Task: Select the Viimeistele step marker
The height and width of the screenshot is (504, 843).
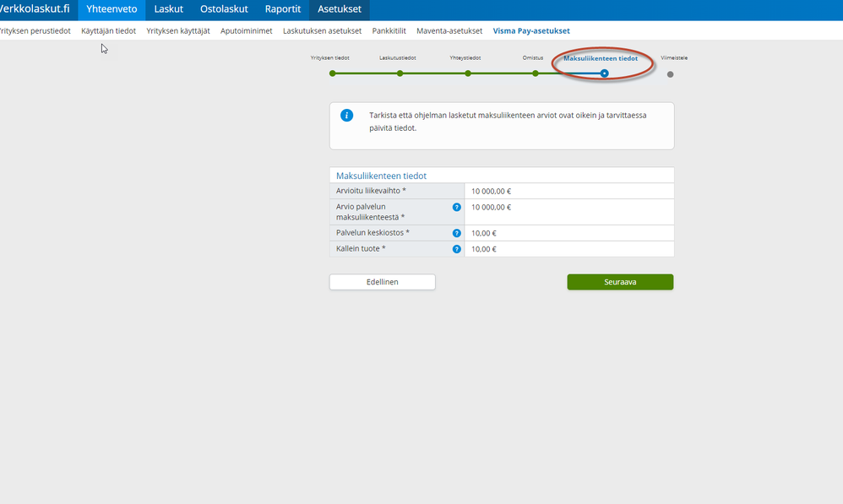Action: 670,74
